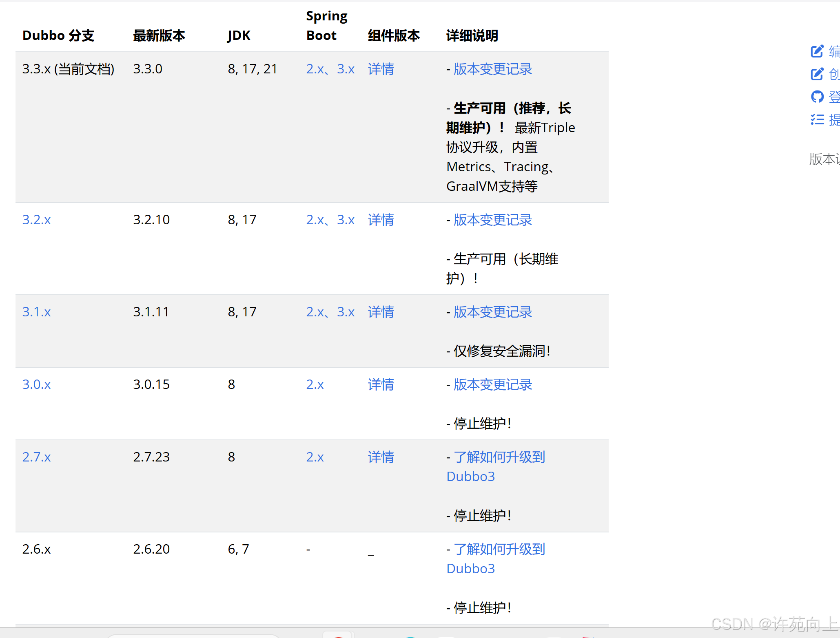Click the Spring Boot column header
Screen dimensions: 840x638
[327, 26]
